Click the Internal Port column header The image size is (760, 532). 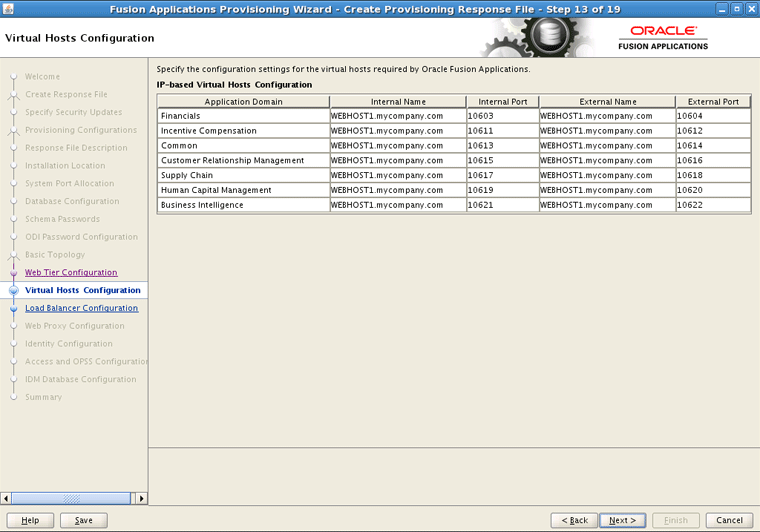click(503, 102)
